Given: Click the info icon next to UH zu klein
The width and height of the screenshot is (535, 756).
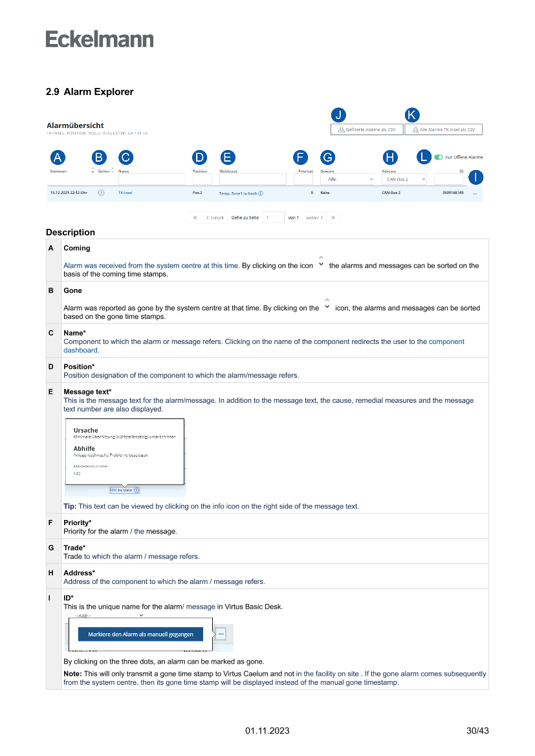Looking at the screenshot, I should click(136, 490).
